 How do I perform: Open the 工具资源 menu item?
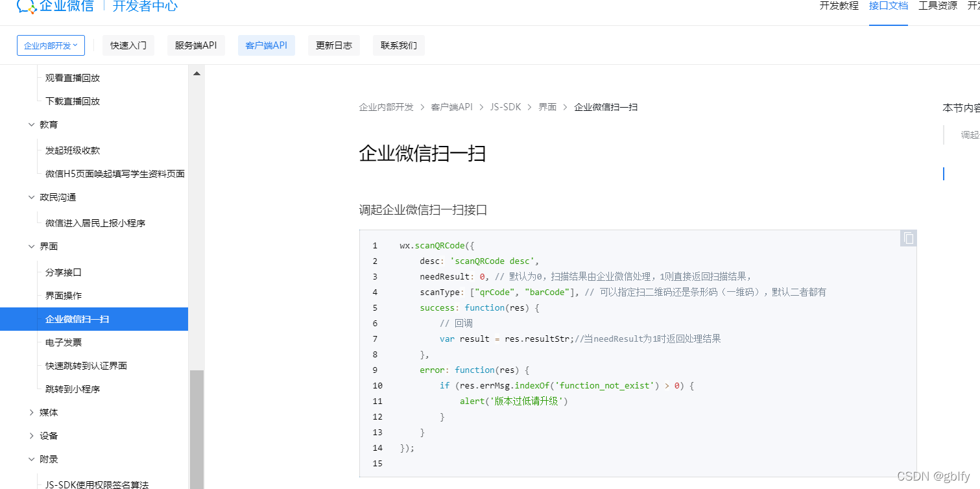(x=937, y=5)
